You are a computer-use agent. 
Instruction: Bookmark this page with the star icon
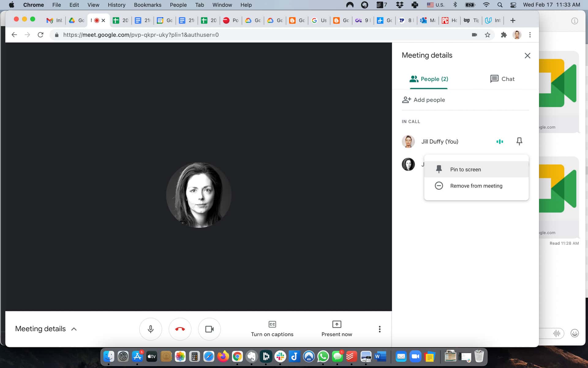[488, 35]
